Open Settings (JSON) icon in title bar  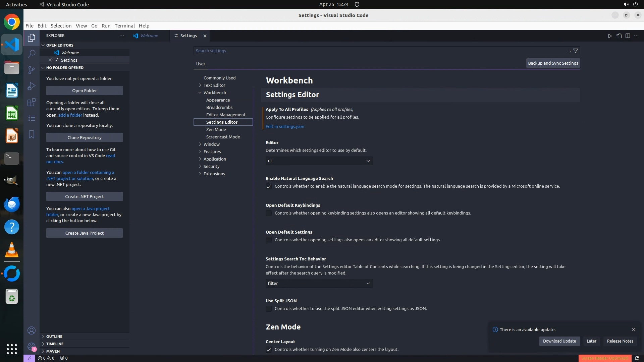619,36
